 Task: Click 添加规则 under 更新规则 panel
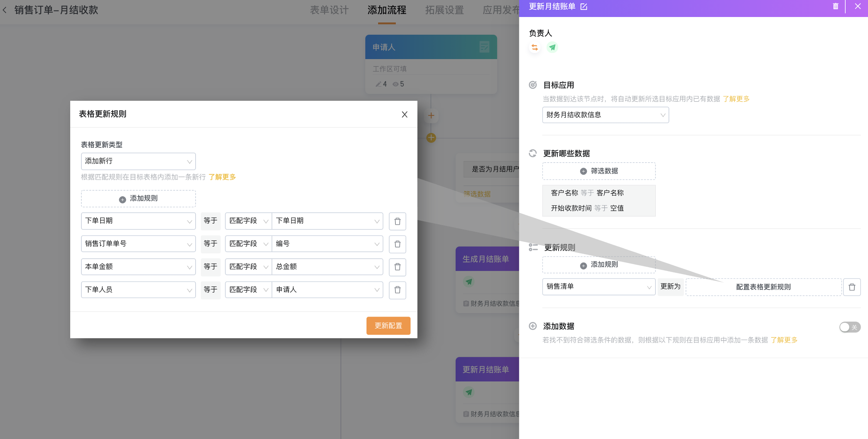tap(599, 265)
